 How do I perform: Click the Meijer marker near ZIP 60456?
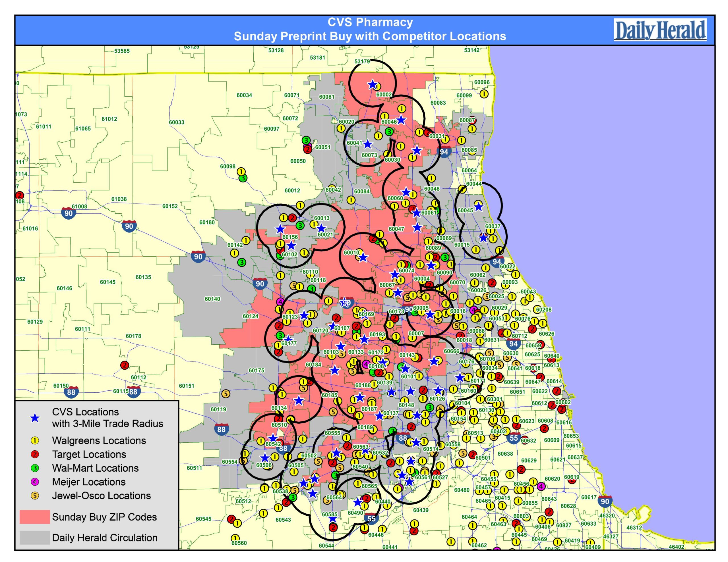click(x=541, y=486)
